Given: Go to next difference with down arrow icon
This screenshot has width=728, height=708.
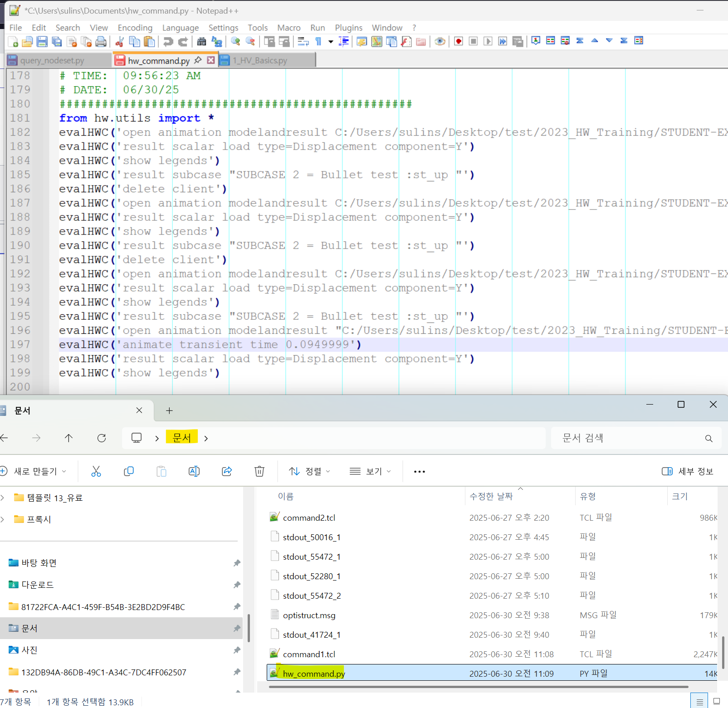Looking at the screenshot, I should point(609,41).
